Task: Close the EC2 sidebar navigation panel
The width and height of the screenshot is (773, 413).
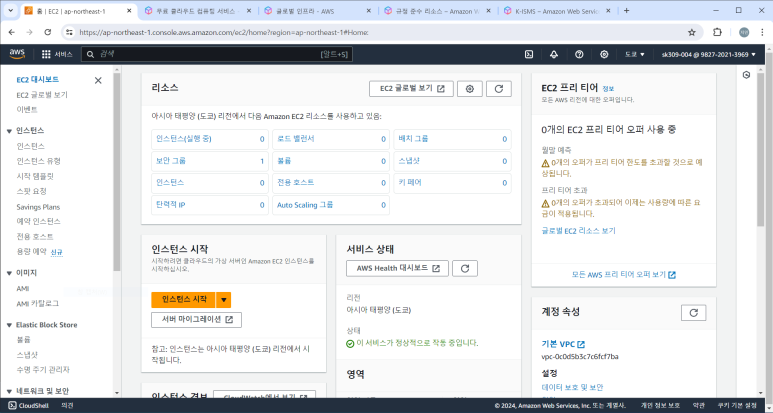Action: 98,80
